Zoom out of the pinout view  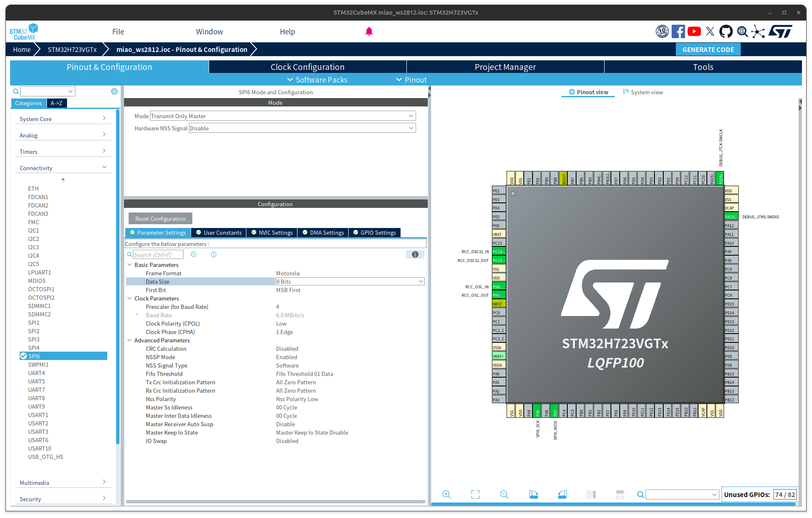pos(504,495)
